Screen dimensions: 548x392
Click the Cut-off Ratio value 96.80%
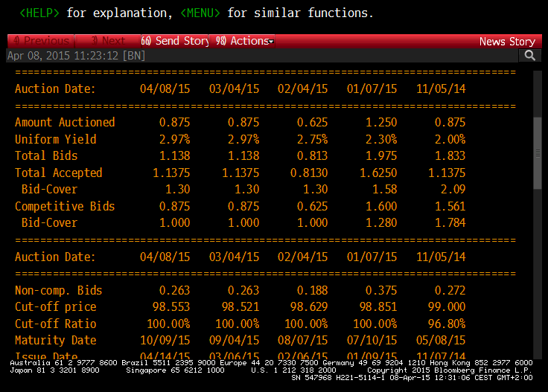[x=447, y=324]
